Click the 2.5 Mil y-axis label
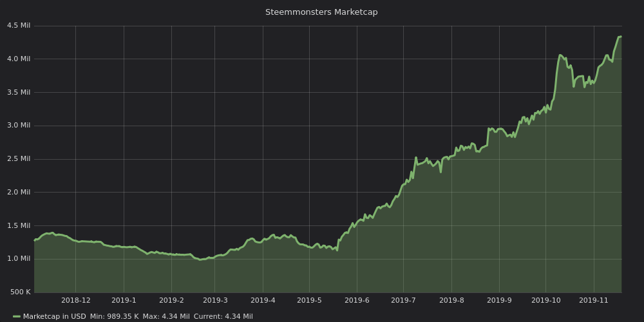Screen dimensions: 644x322 click(x=19, y=158)
